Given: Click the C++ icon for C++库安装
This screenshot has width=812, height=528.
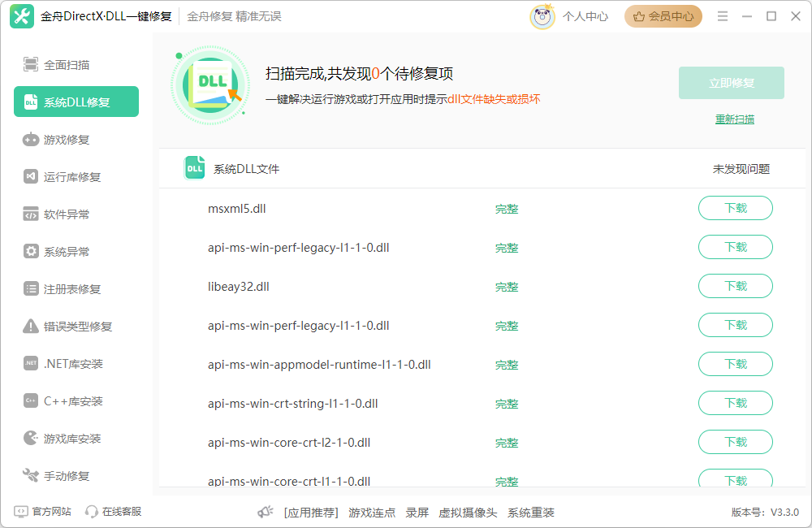Looking at the screenshot, I should click(31, 400).
